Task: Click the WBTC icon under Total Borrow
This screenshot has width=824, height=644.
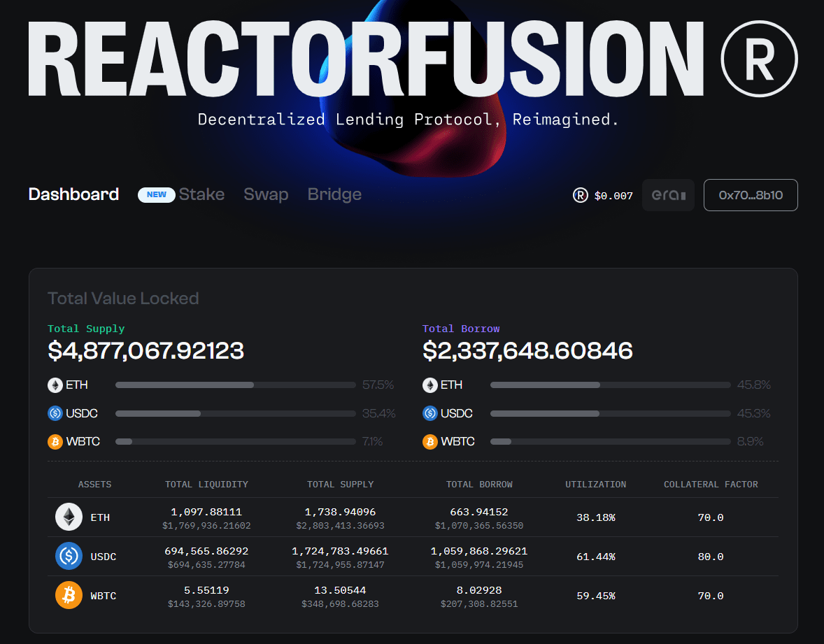Action: coord(430,442)
